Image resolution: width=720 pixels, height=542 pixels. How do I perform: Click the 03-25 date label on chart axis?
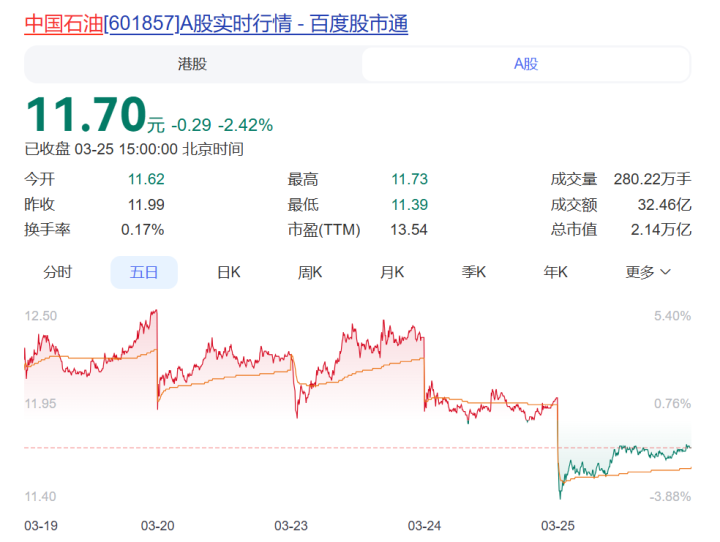click(x=557, y=526)
